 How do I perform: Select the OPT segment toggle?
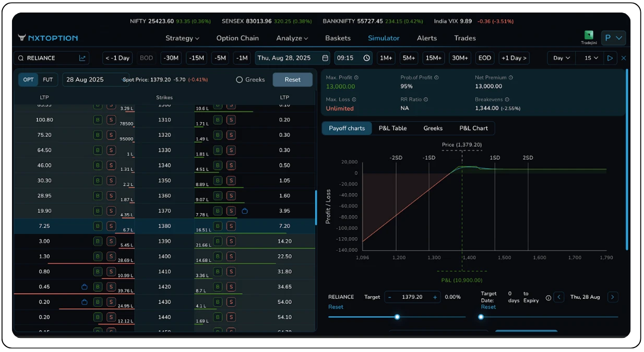(28, 80)
